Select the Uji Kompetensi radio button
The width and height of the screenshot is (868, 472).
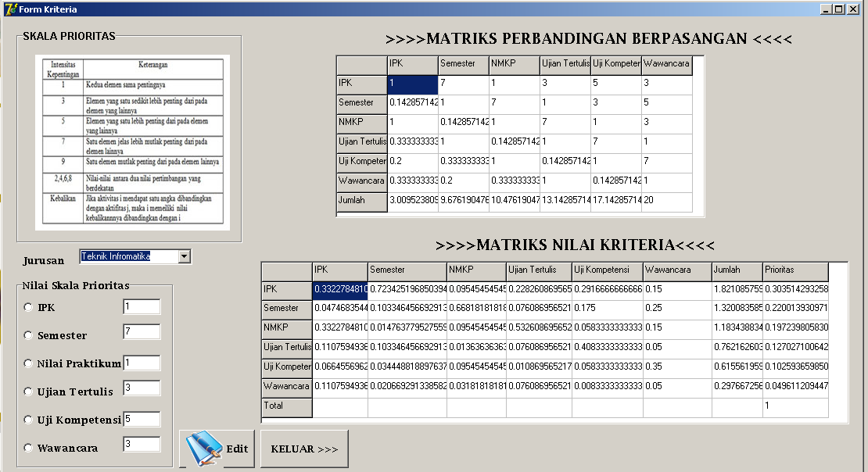[x=27, y=419]
